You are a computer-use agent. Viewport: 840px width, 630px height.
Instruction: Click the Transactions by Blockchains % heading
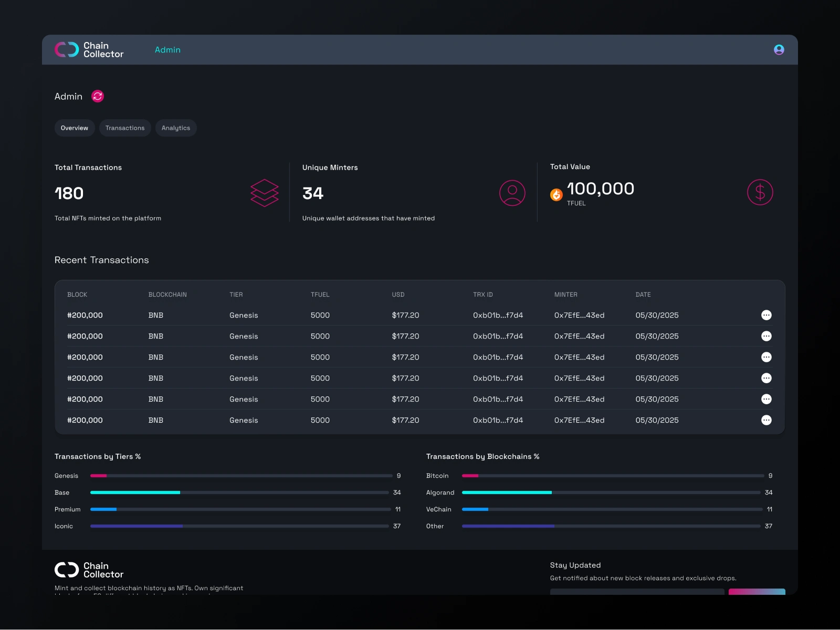click(483, 457)
